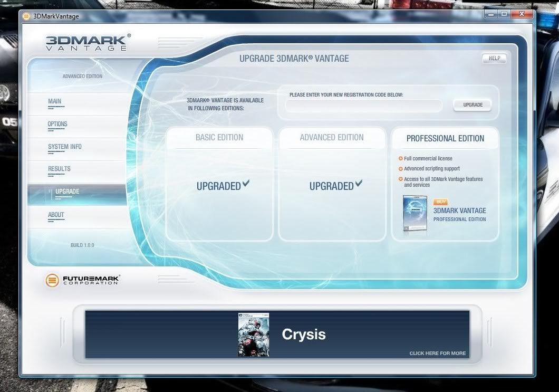
Task: Click the 'Full commercial license' text
Action: (x=428, y=158)
